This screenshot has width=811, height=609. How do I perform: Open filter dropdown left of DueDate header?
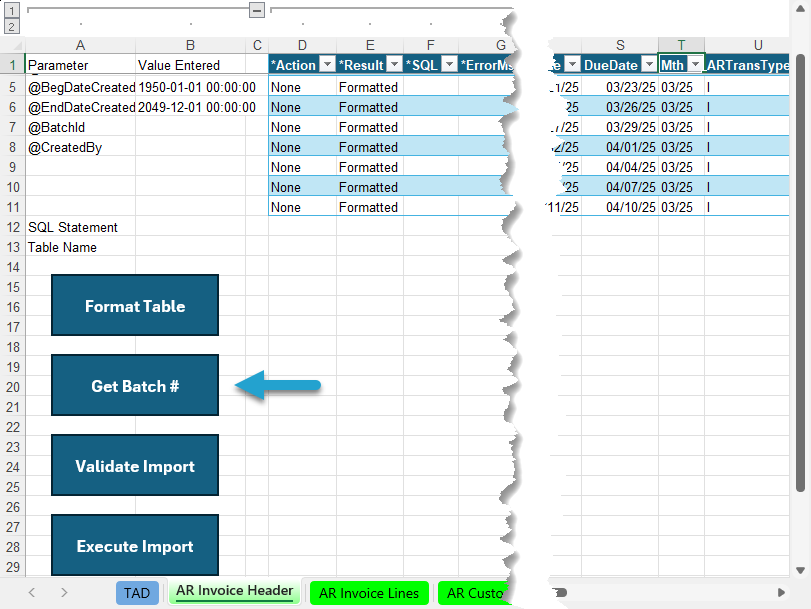573,65
